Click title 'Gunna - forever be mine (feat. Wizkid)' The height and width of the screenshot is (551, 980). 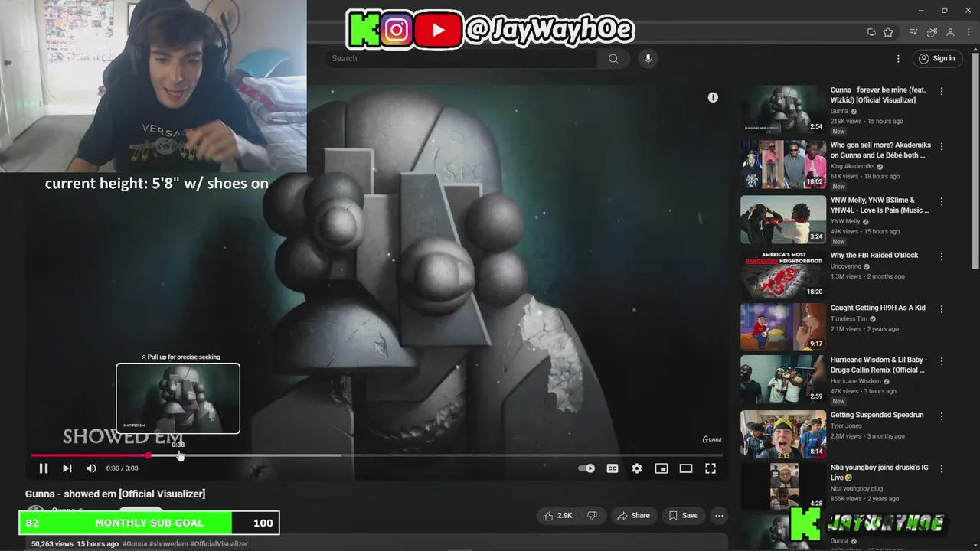(878, 95)
